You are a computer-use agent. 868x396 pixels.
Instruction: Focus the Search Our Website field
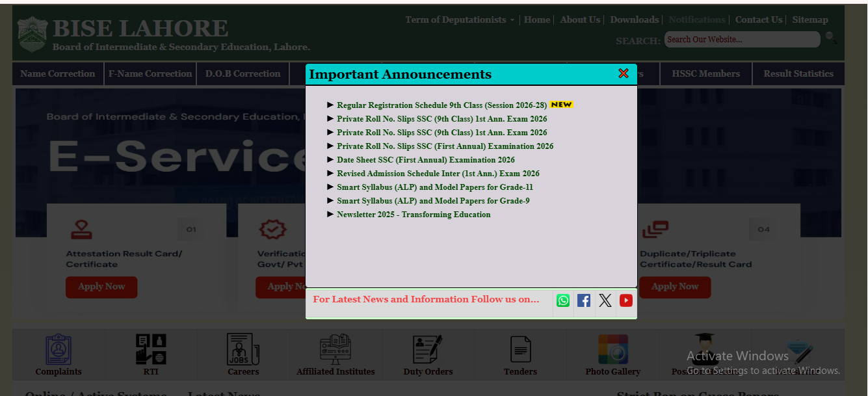point(742,40)
